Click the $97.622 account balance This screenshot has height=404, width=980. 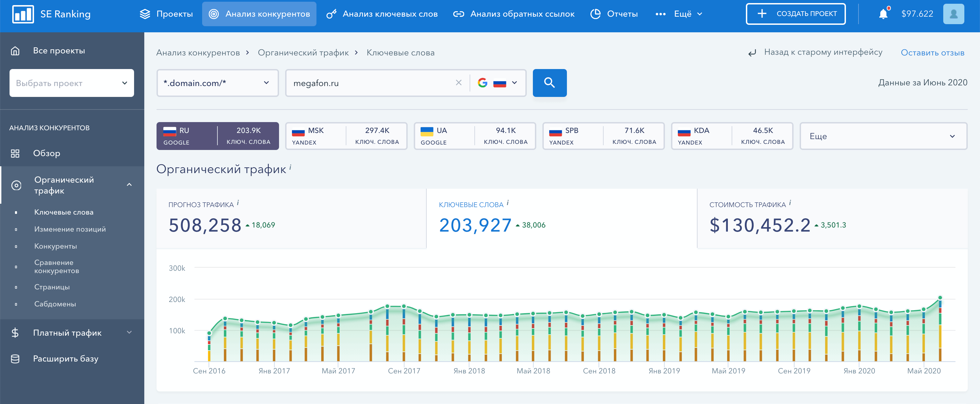pyautogui.click(x=917, y=14)
